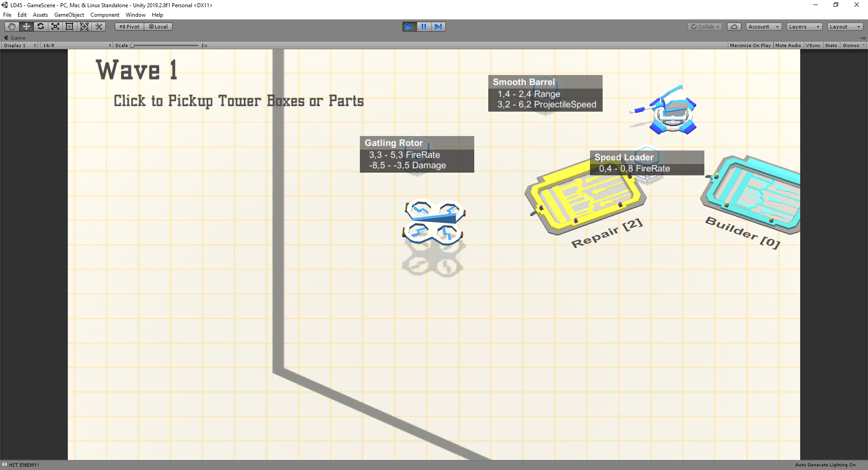The image size is (868, 470).
Task: Open the custom editor tools icon
Action: point(99,27)
